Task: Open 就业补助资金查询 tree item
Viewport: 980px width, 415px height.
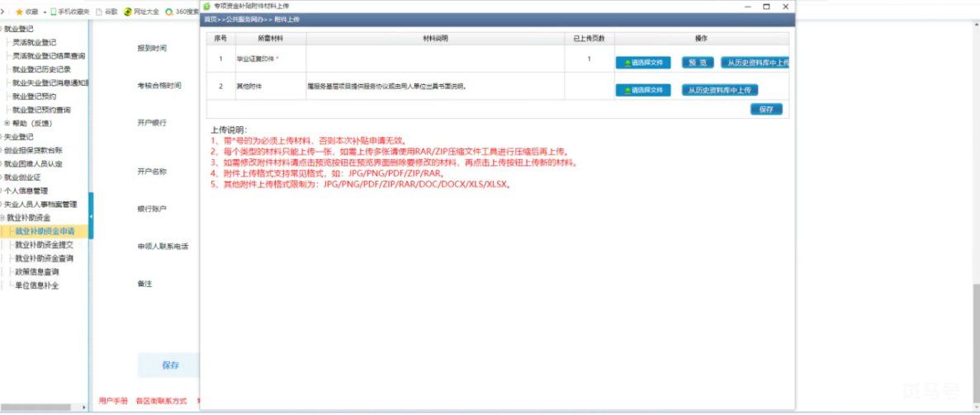Action: point(45,258)
